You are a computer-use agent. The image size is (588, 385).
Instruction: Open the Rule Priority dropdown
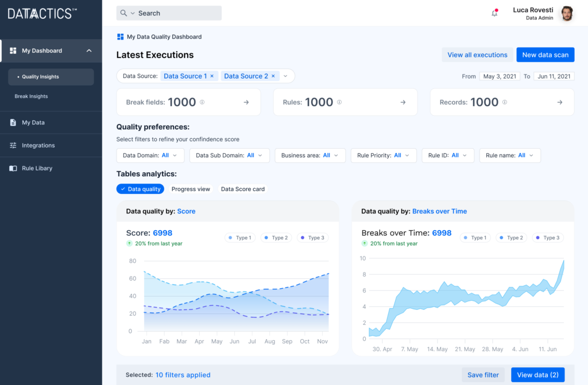pyautogui.click(x=383, y=155)
